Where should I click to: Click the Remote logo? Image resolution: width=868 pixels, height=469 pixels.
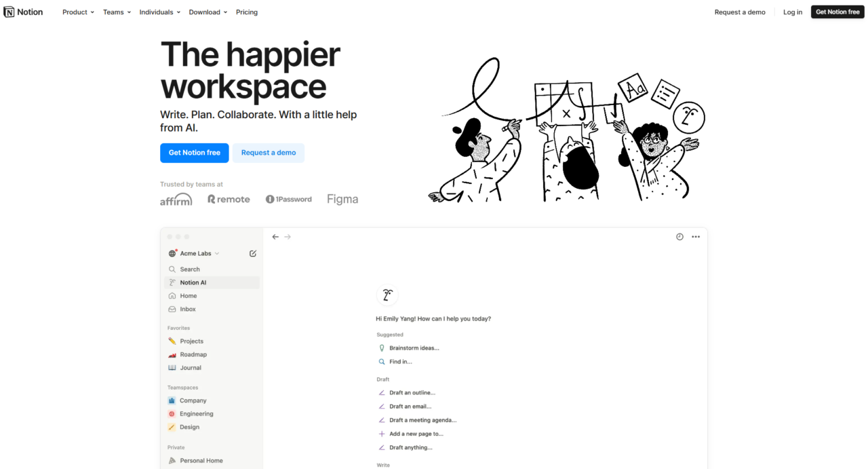pos(229,200)
